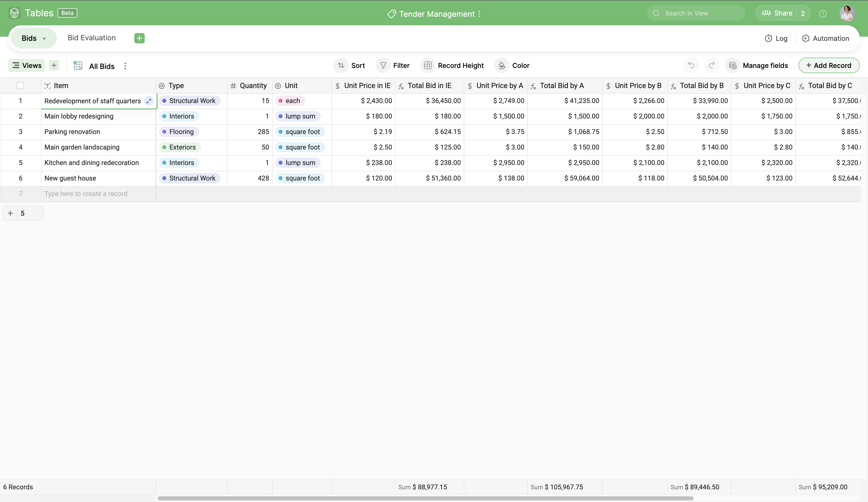Click the Unit Price by B column header
Image resolution: width=868 pixels, height=502 pixels.
(635, 86)
